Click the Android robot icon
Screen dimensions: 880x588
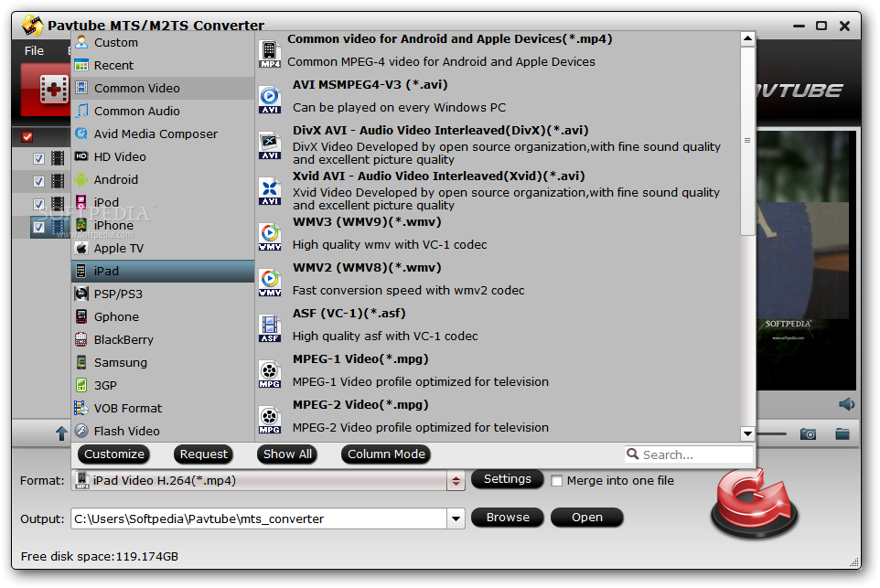coord(82,179)
